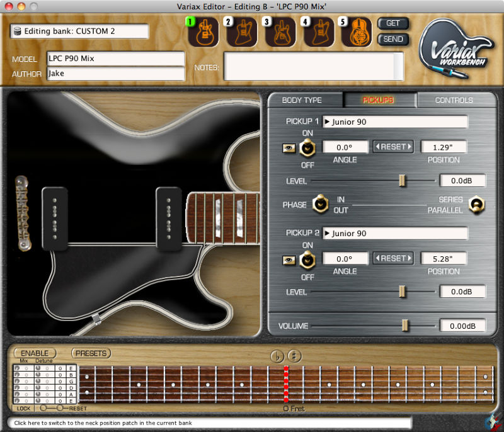504x432 pixels.
Task: Flip the PHASE In/Out switch
Action: pos(321,204)
